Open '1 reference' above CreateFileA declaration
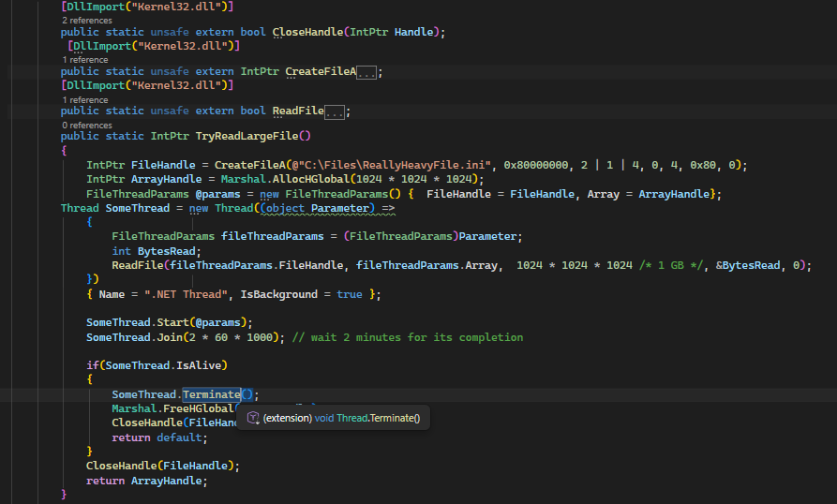This screenshot has height=504, width=837. (x=85, y=60)
